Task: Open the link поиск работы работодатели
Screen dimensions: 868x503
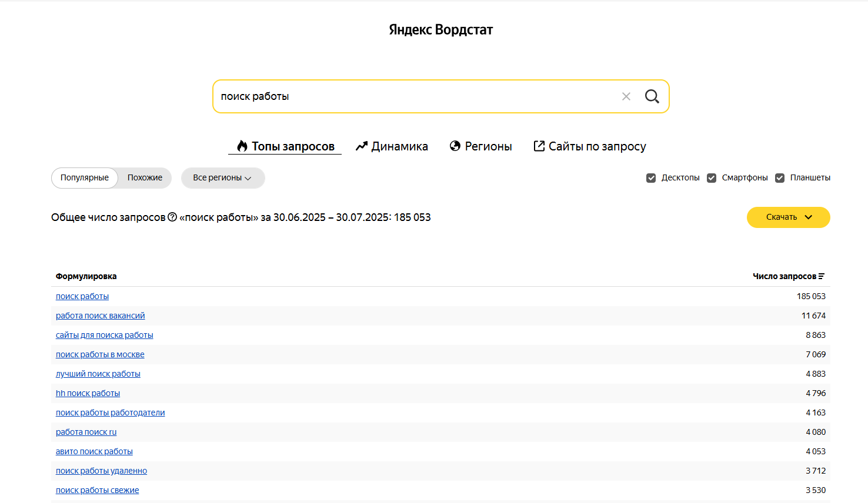Action: click(x=111, y=413)
